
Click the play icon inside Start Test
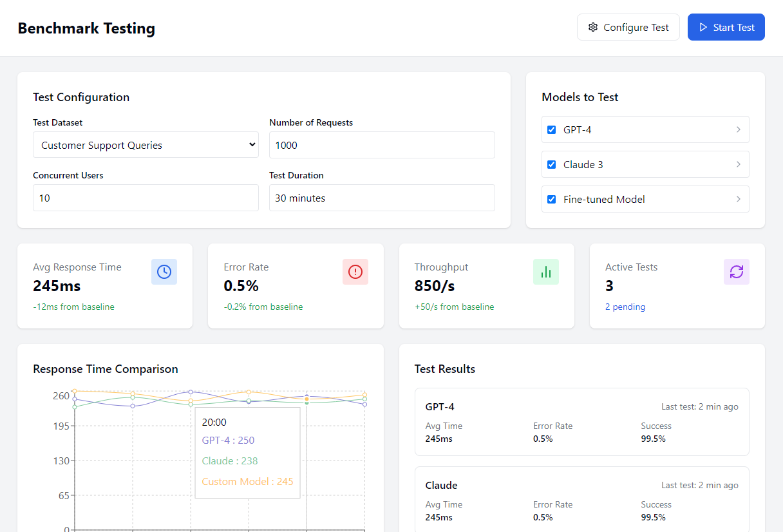705,27
